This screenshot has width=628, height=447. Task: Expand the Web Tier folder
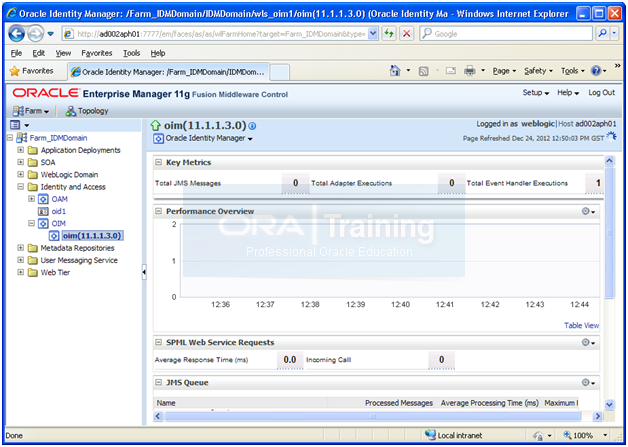pyautogui.click(x=20, y=272)
